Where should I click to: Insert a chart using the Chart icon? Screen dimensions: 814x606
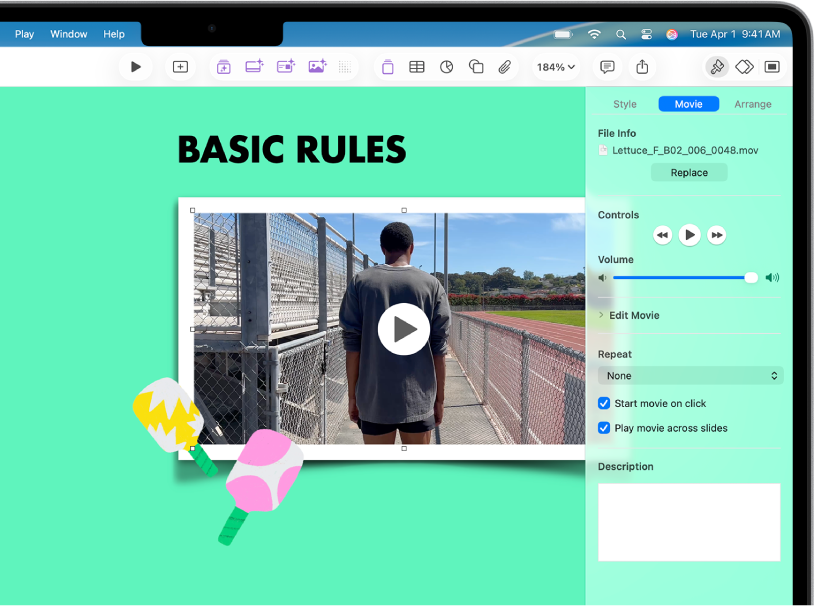coord(446,67)
